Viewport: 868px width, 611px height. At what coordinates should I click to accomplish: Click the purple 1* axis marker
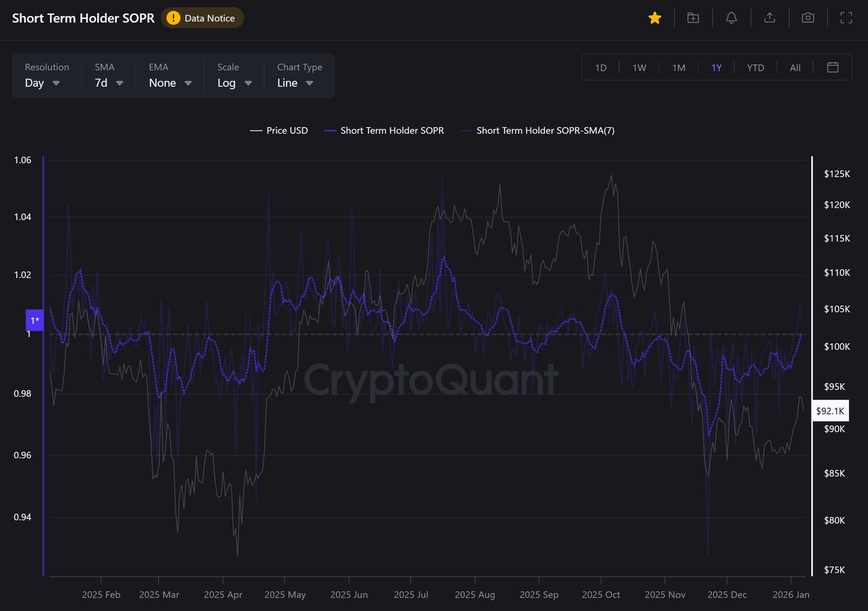pyautogui.click(x=34, y=320)
